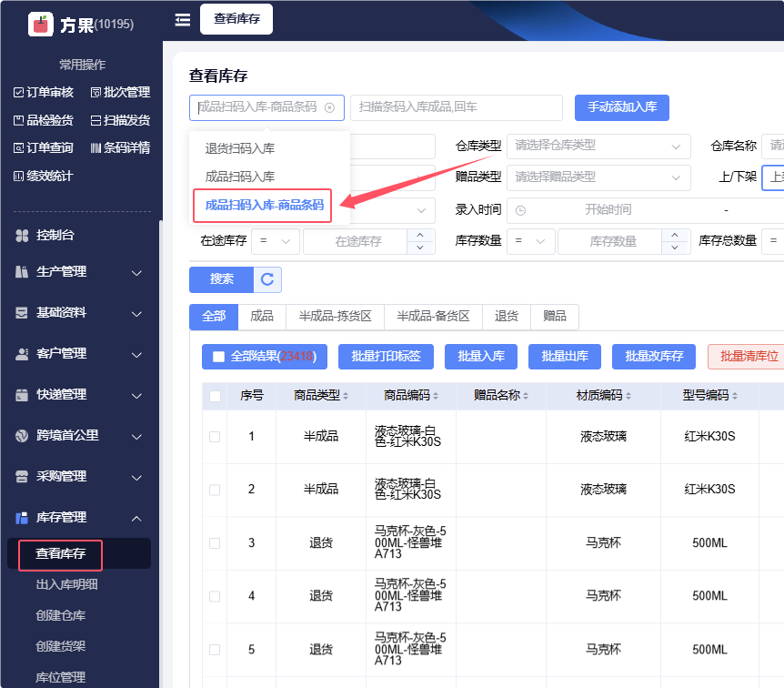Click the 生产管理 menu icon

pos(22,272)
